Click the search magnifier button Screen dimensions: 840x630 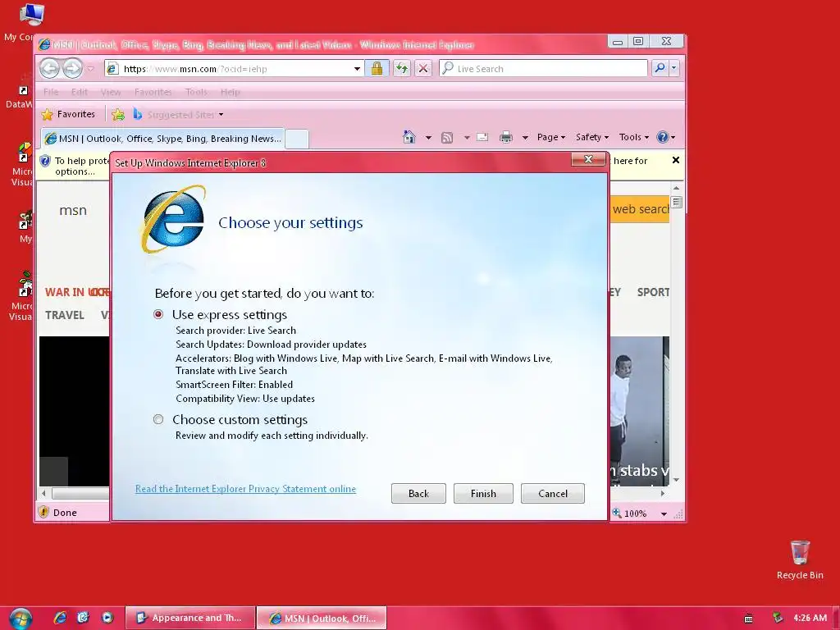click(660, 67)
